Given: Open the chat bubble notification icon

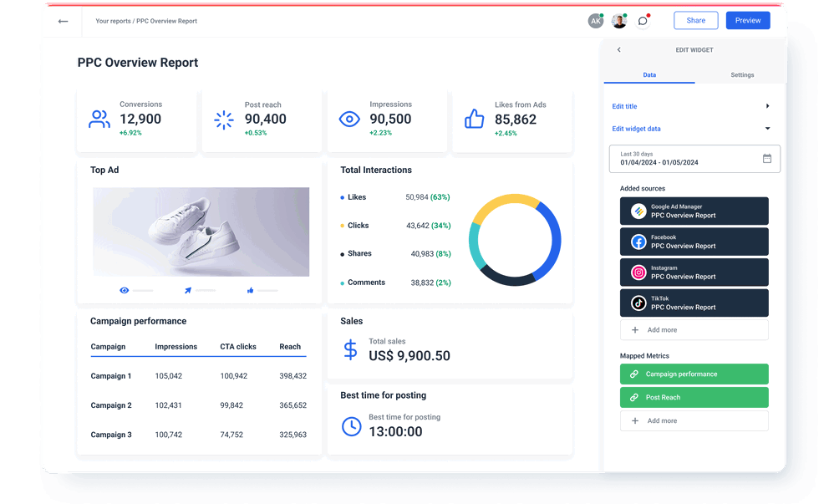Looking at the screenshot, I should (x=642, y=20).
